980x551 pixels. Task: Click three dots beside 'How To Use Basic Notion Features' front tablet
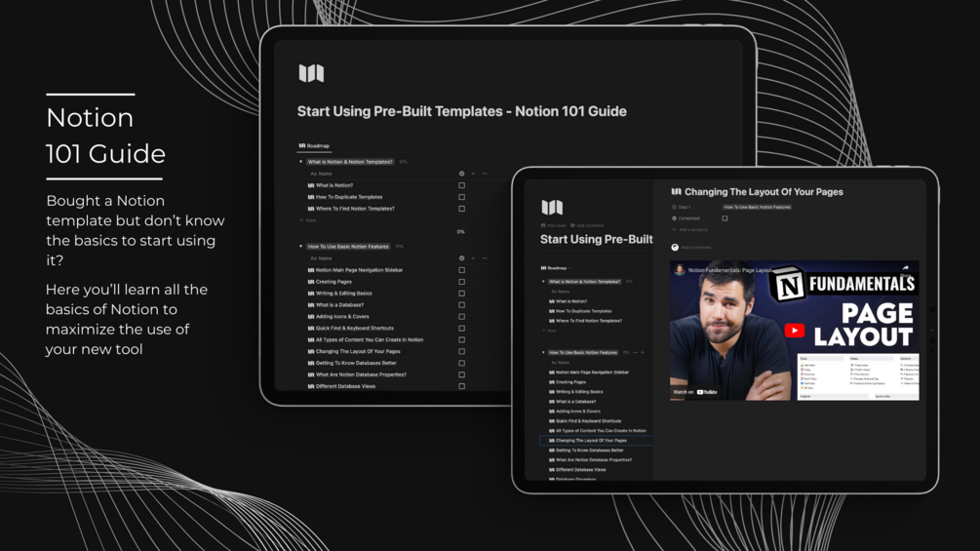636,352
